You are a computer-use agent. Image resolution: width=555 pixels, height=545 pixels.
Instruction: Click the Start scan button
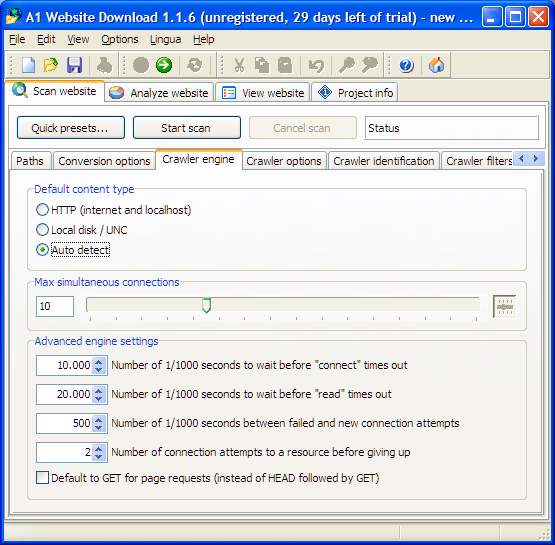(187, 128)
